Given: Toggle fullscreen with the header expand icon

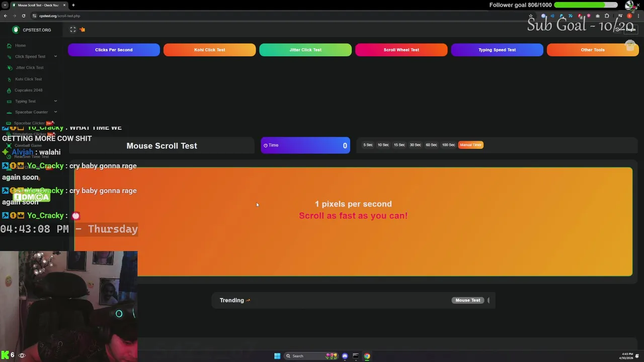Looking at the screenshot, I should pyautogui.click(x=73, y=30).
